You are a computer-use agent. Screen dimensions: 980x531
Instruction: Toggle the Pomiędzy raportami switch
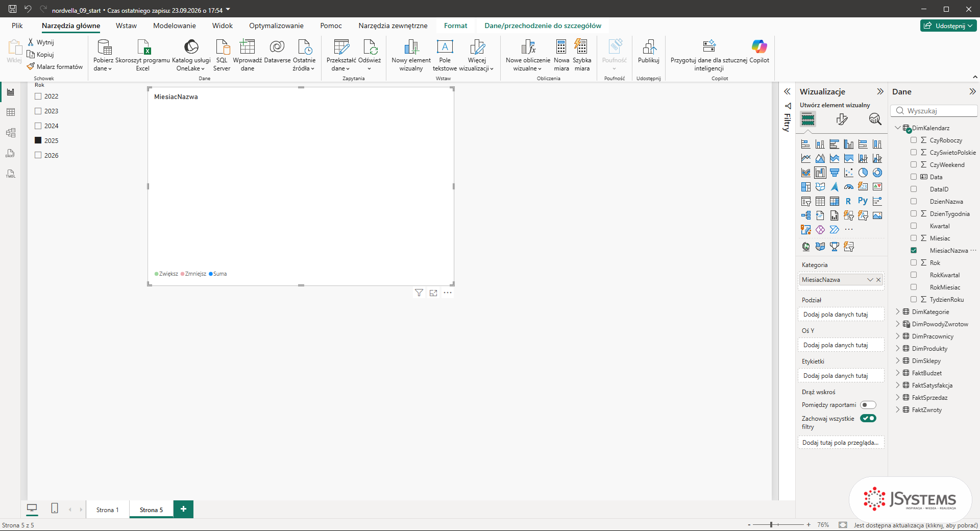coord(868,405)
